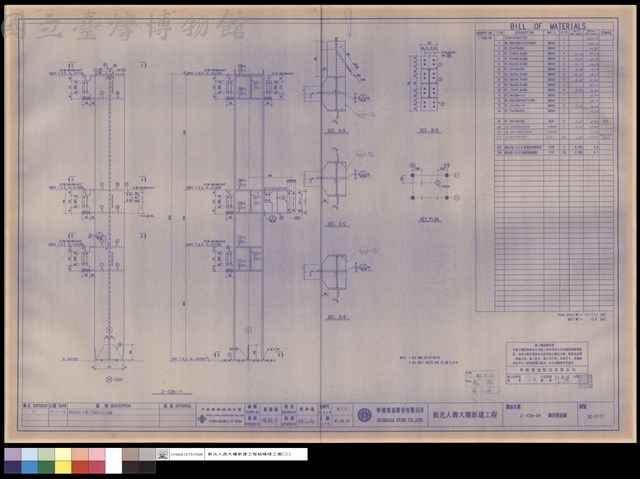Open the BILL OF MATERIALS table heading
Image resolution: width=640 pixels, height=479 pixels.
click(x=548, y=26)
